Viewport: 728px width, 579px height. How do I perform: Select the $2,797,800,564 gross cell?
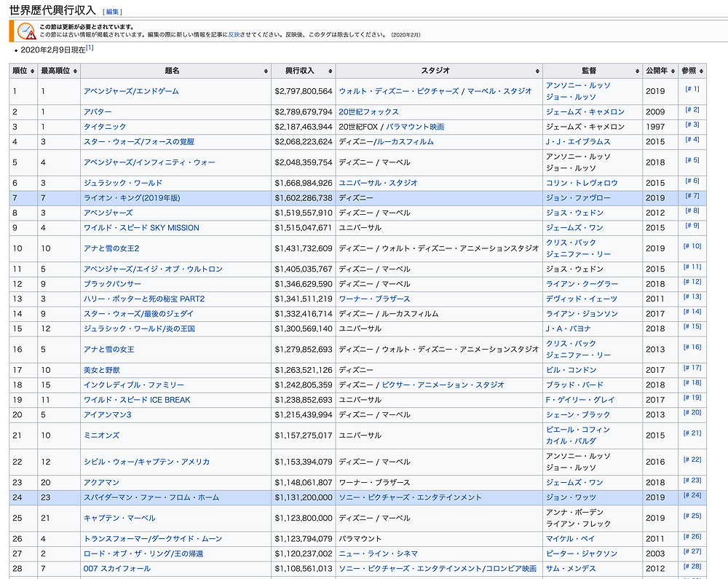point(304,92)
